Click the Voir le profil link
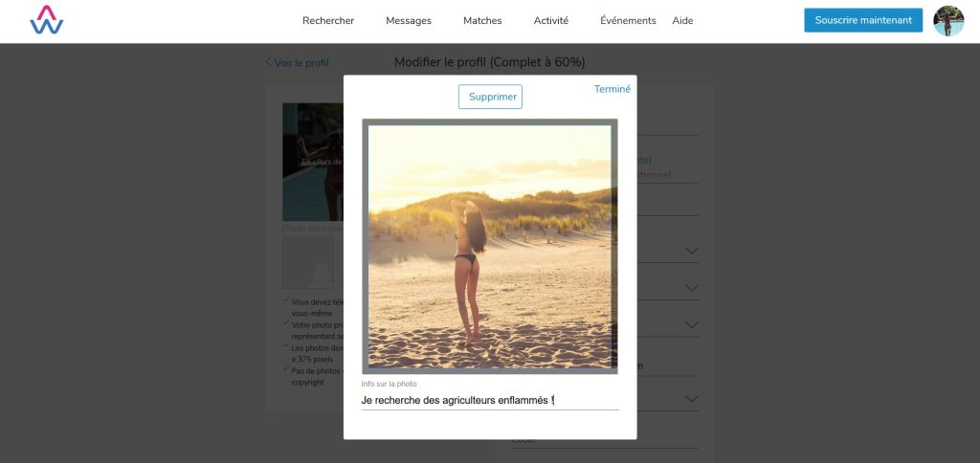 tap(297, 62)
